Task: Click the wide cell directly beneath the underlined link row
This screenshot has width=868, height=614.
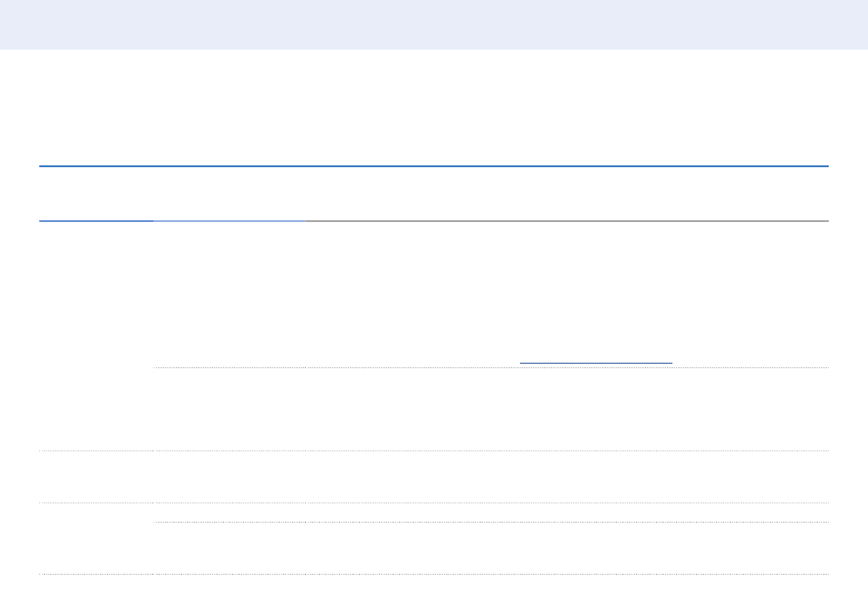Action: coord(566,408)
